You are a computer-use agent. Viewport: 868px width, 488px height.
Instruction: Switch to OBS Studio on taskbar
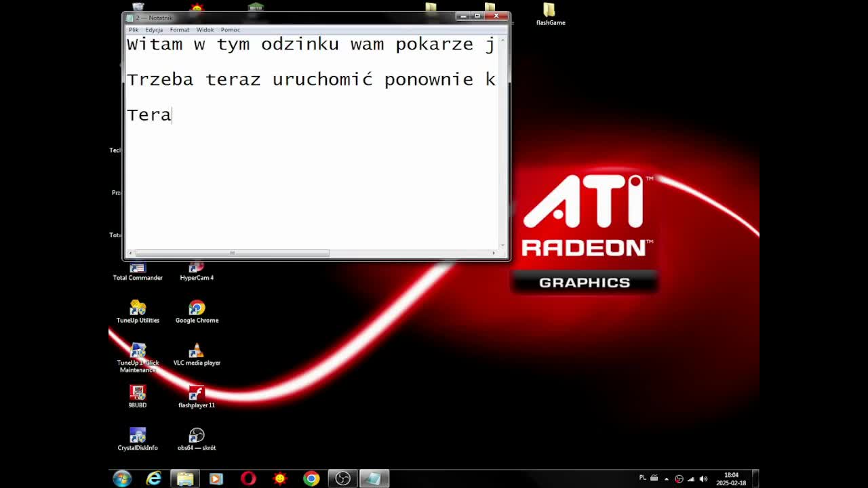[342, 479]
